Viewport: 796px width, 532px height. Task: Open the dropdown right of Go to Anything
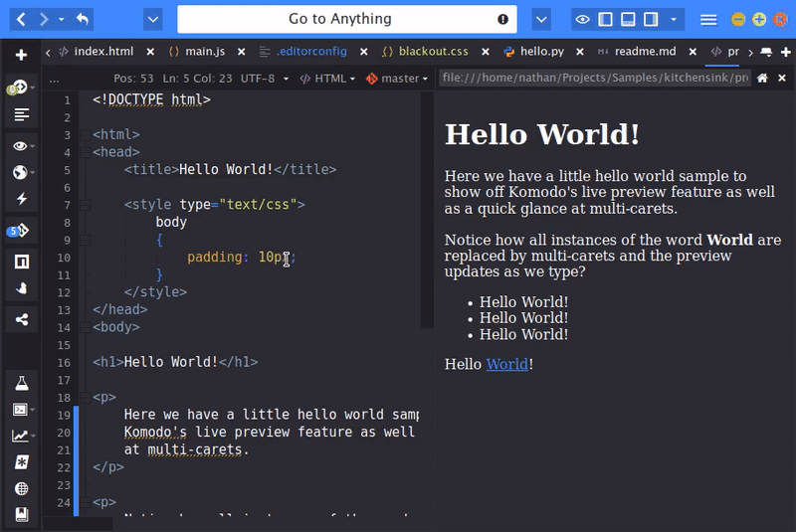(541, 19)
